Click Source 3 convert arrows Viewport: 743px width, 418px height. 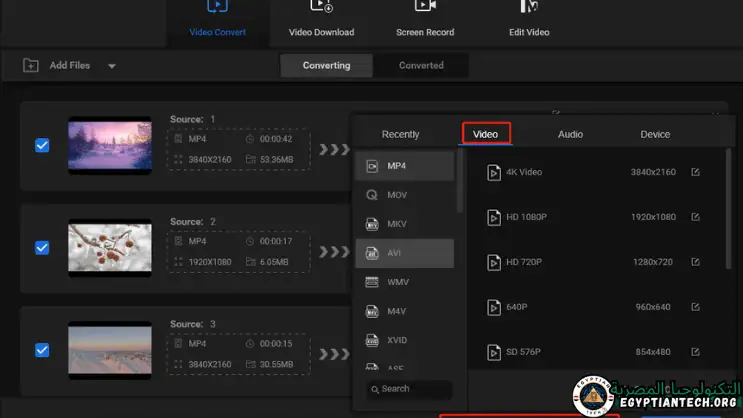[x=334, y=354]
